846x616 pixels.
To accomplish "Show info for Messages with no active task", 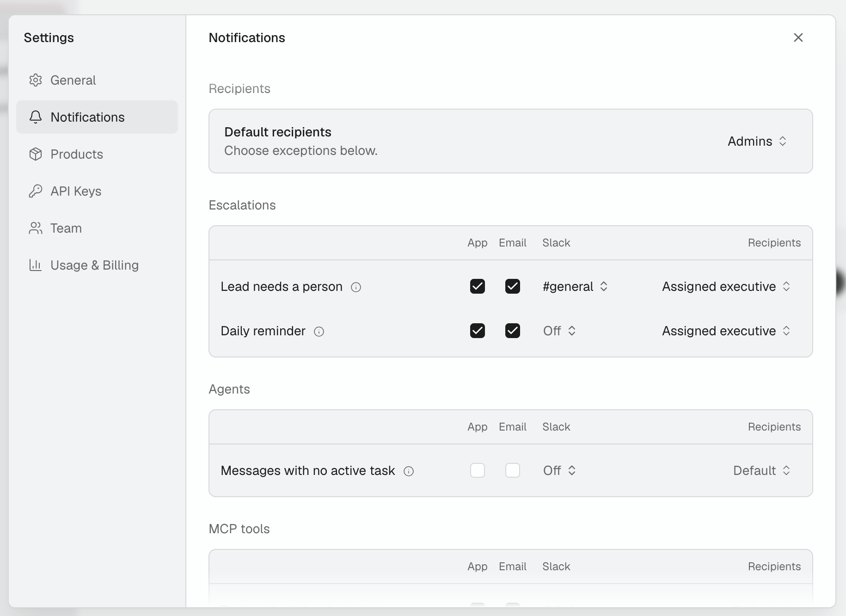I will [409, 471].
